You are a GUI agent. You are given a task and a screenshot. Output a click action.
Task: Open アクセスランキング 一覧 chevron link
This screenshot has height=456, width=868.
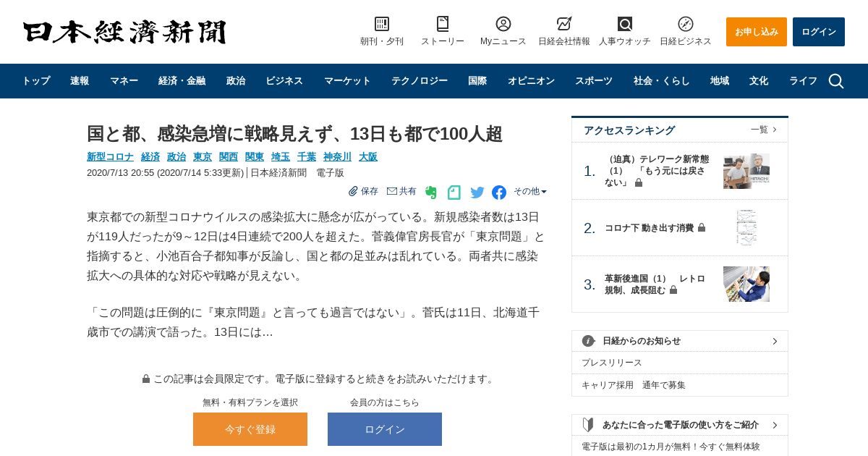click(x=764, y=130)
